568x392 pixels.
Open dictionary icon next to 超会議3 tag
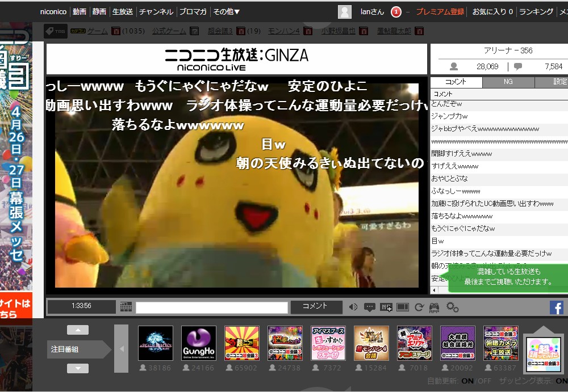pyautogui.click(x=240, y=31)
